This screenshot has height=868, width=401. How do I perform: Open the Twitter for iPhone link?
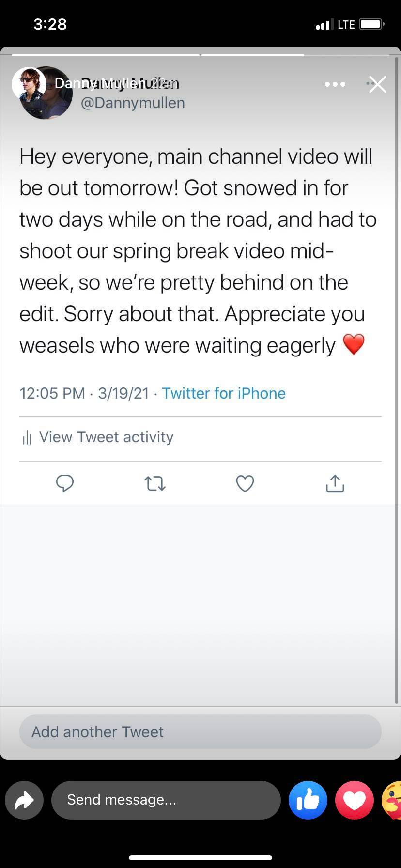point(224,393)
